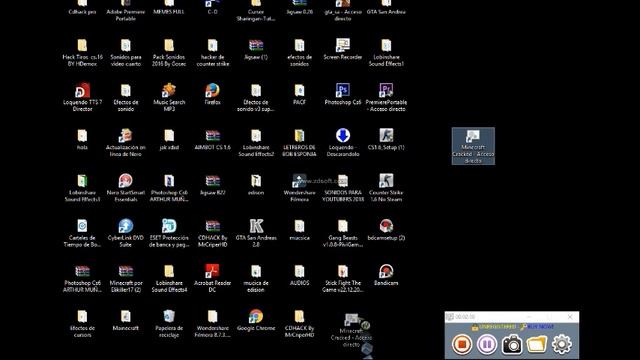Select the bdcamsetup (2) installer icon
The image size is (640, 360).
(x=386, y=230)
